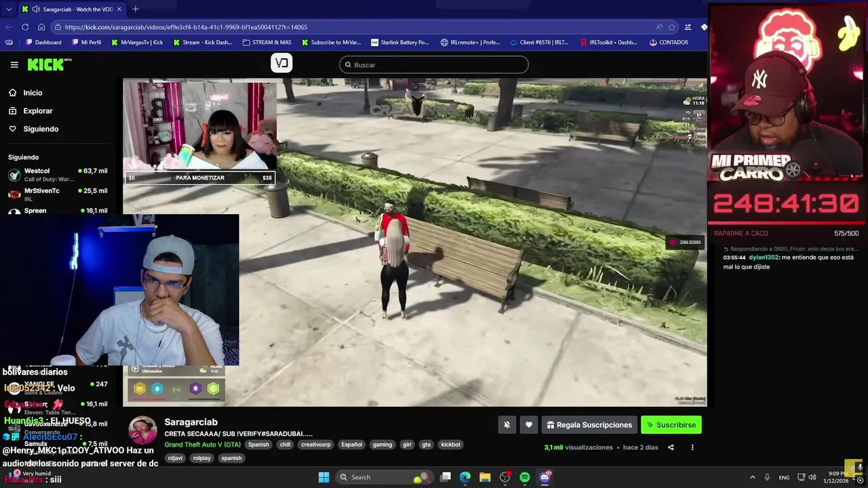Select the kickbot tag
This screenshot has height=488, width=868.
451,445
